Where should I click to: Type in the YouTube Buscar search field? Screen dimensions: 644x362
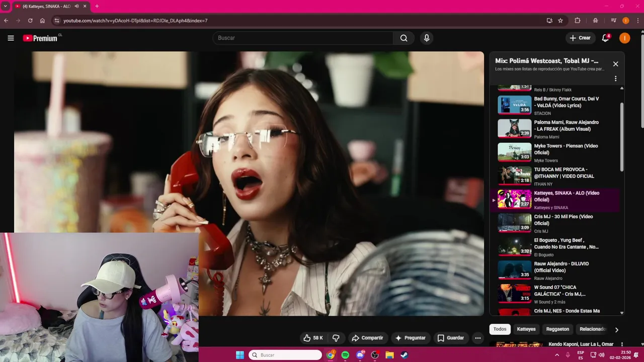[303, 38]
